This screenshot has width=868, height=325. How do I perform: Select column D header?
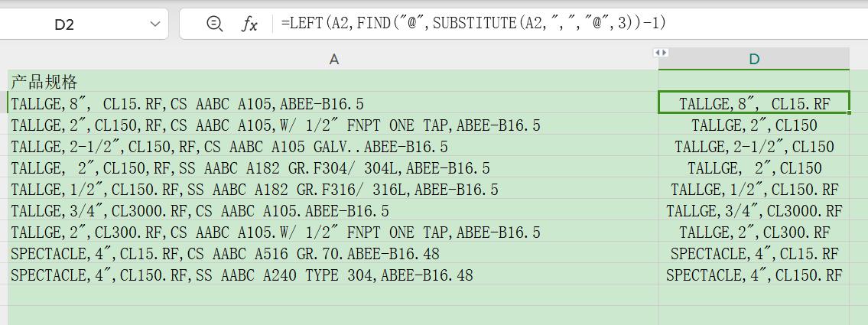[754, 59]
